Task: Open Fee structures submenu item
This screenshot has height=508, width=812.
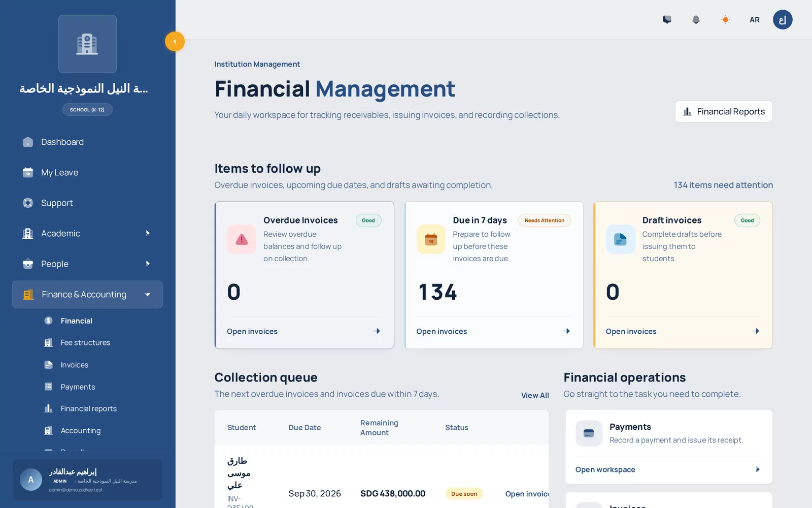Action: (x=85, y=343)
